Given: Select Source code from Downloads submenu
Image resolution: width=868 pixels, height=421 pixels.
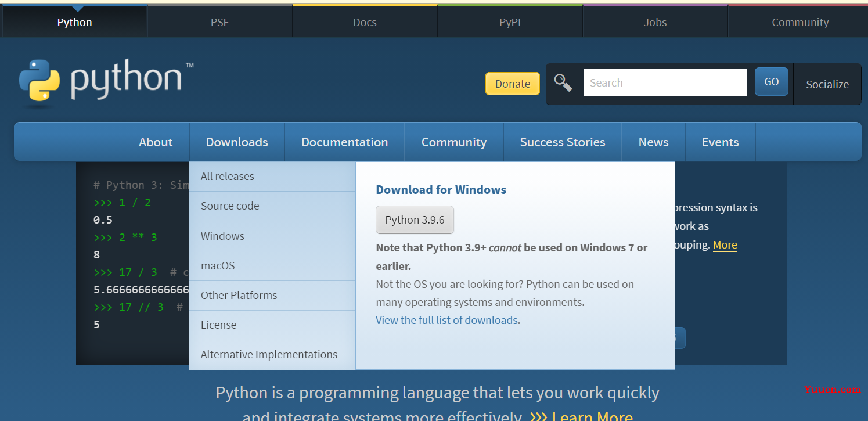Looking at the screenshot, I should [272, 206].
